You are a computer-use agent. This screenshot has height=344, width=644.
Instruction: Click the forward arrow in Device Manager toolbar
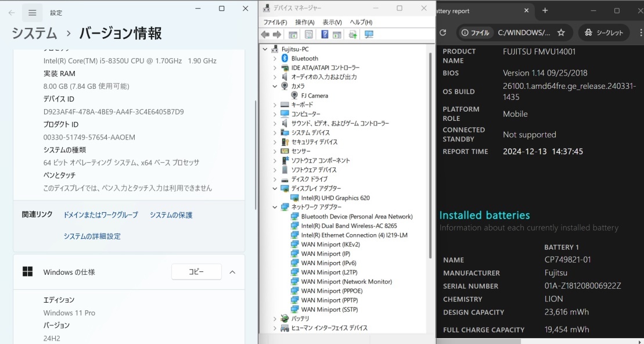[277, 34]
